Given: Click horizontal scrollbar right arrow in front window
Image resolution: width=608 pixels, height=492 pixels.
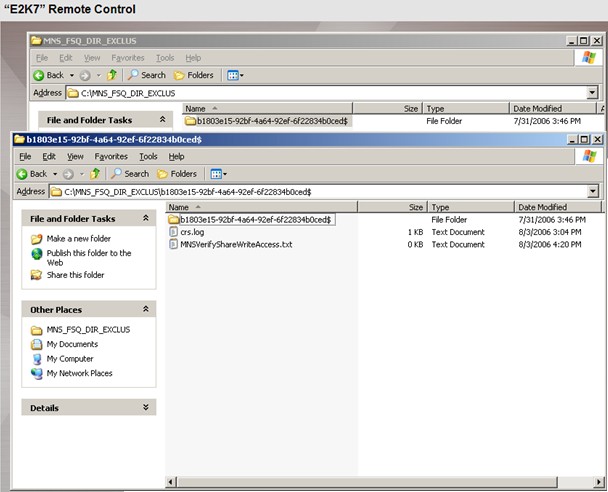Looking at the screenshot, I should (599, 482).
